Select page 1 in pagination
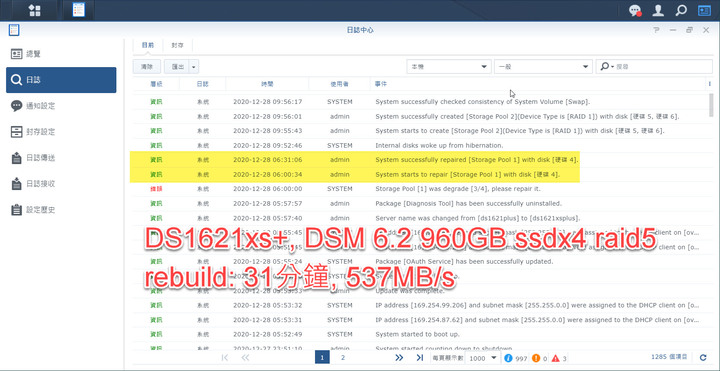The image size is (720, 371). [x=322, y=358]
